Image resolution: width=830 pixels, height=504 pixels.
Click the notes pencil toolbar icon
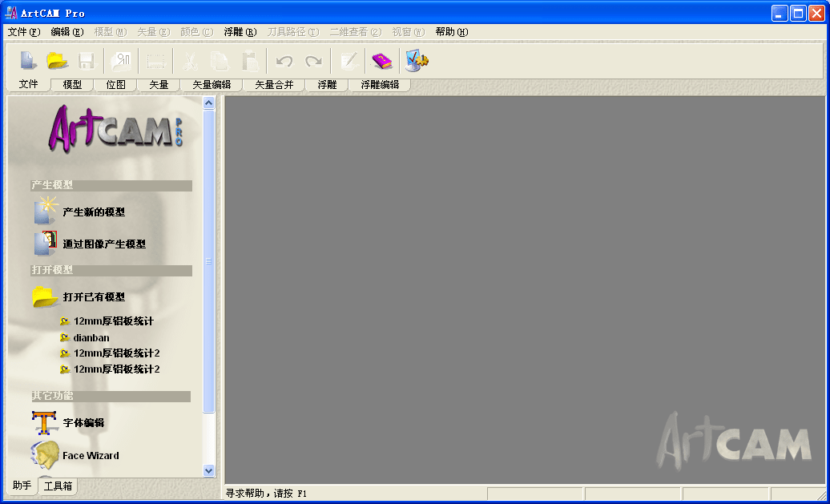click(x=349, y=61)
